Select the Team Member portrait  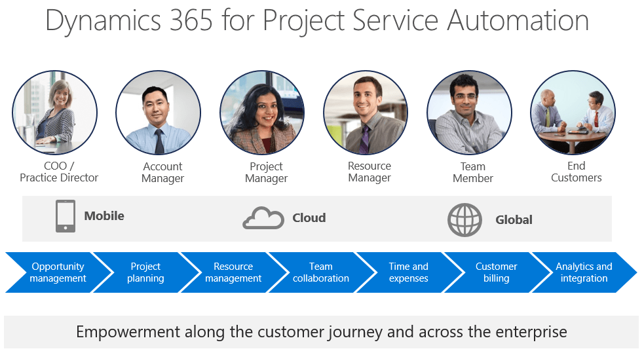tap(469, 113)
